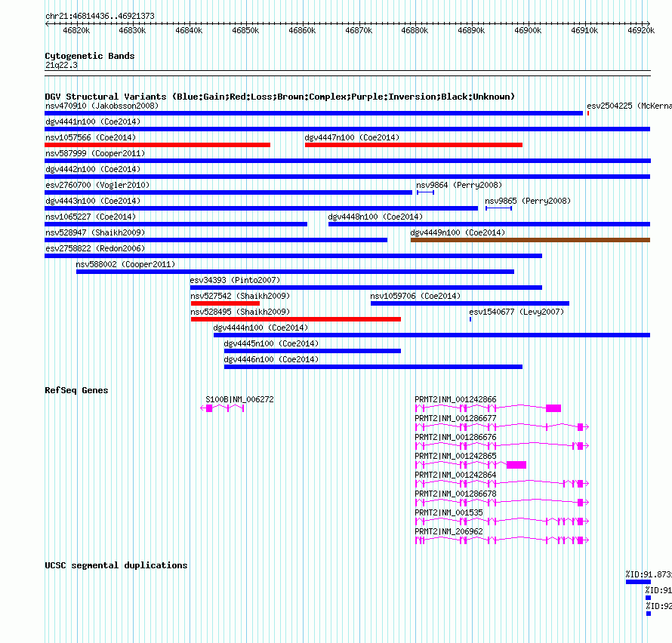The image size is (672, 643).
Task: Open the nsv1065227 (Coe2014) label
Action: point(91,217)
